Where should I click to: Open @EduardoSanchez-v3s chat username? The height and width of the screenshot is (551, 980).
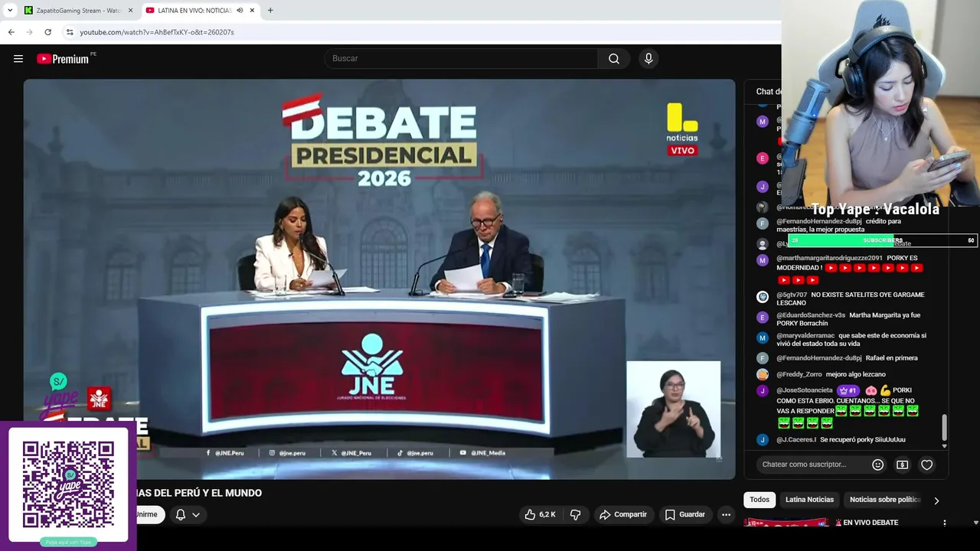(x=811, y=315)
